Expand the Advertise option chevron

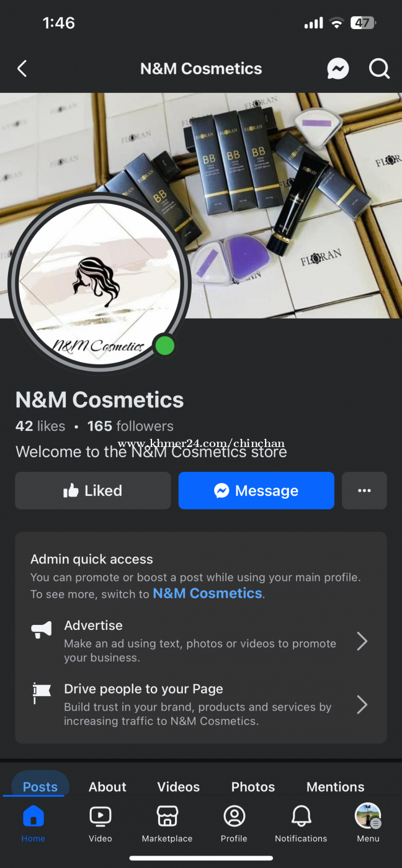[x=362, y=641]
